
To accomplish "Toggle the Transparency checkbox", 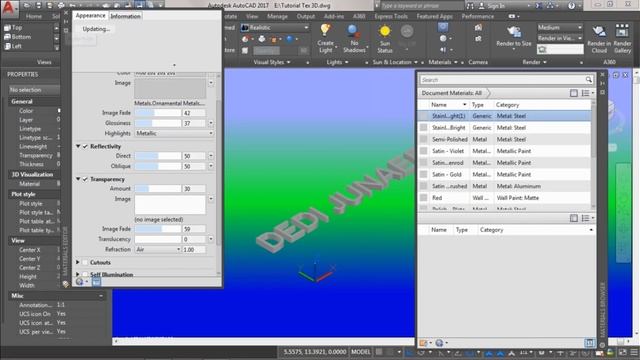I will click(85, 179).
